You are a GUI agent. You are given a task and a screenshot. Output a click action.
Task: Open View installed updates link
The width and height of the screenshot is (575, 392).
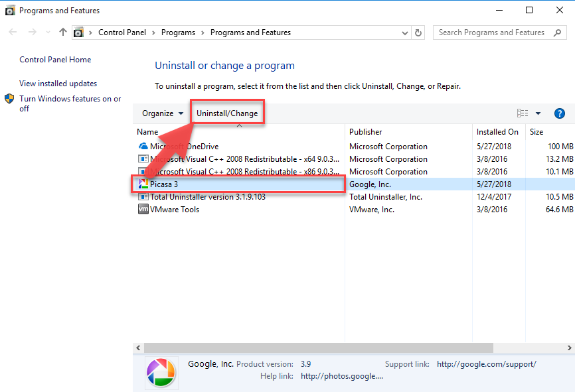tap(58, 84)
